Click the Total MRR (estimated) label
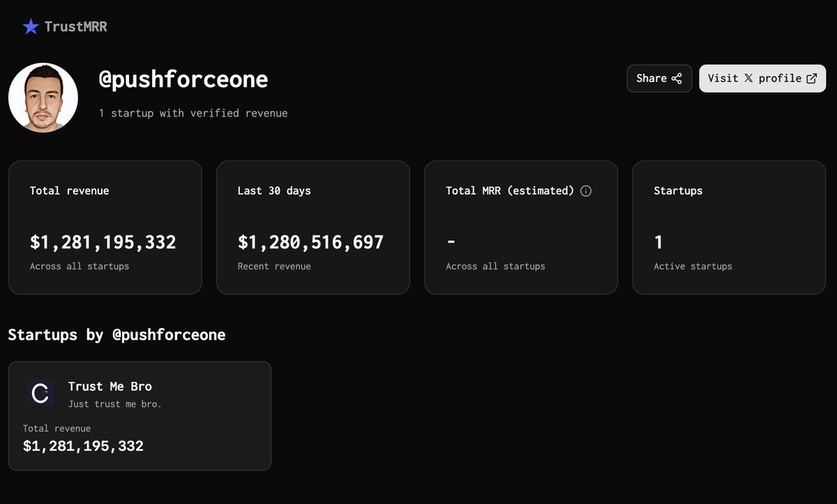Screen dimensions: 837x504 [x=510, y=191]
